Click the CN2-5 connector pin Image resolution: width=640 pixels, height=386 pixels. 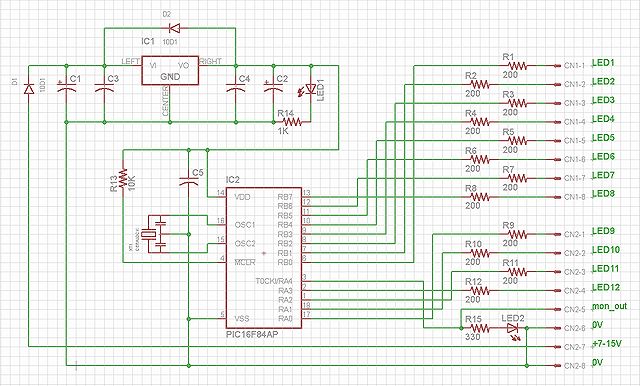pos(558,309)
